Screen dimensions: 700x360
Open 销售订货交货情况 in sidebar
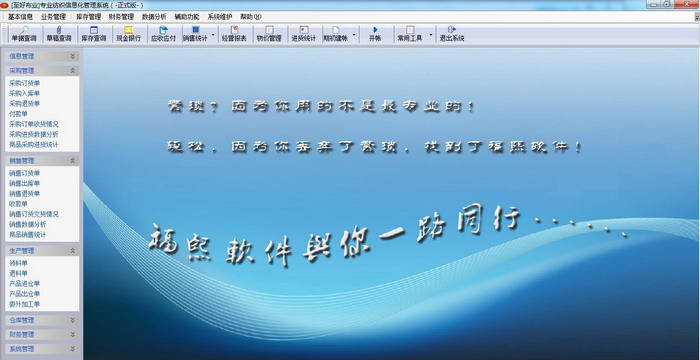(34, 214)
